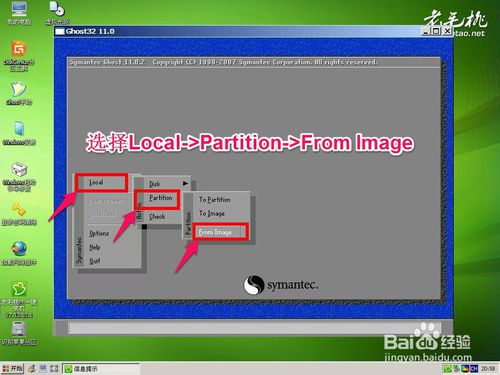Open Help in the Symantec menu
The image size is (500, 375).
pos(95,247)
